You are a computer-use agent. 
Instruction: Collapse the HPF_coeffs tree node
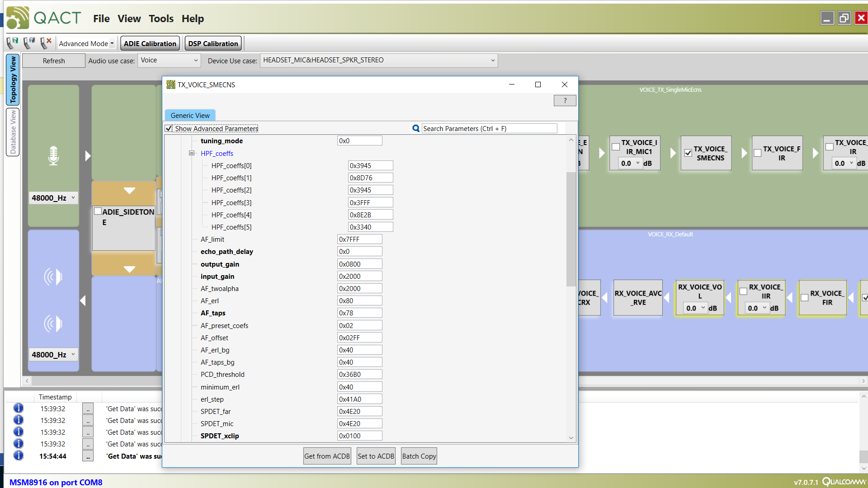point(192,153)
